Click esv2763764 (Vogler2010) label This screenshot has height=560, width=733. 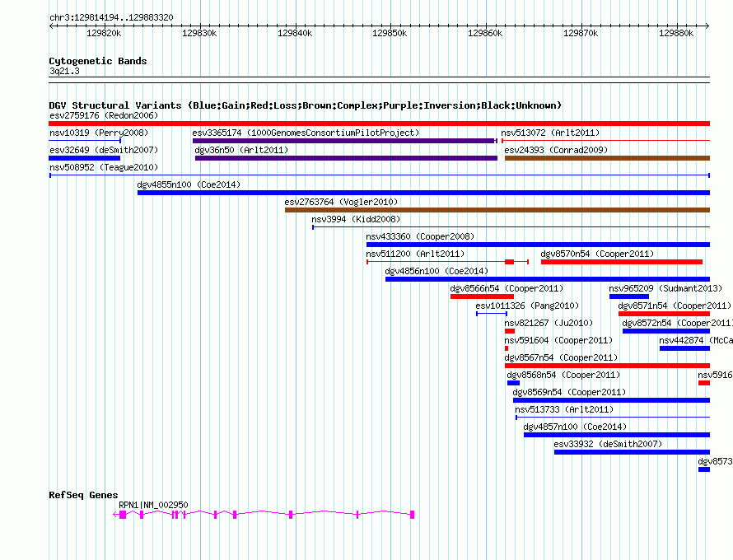tap(341, 202)
